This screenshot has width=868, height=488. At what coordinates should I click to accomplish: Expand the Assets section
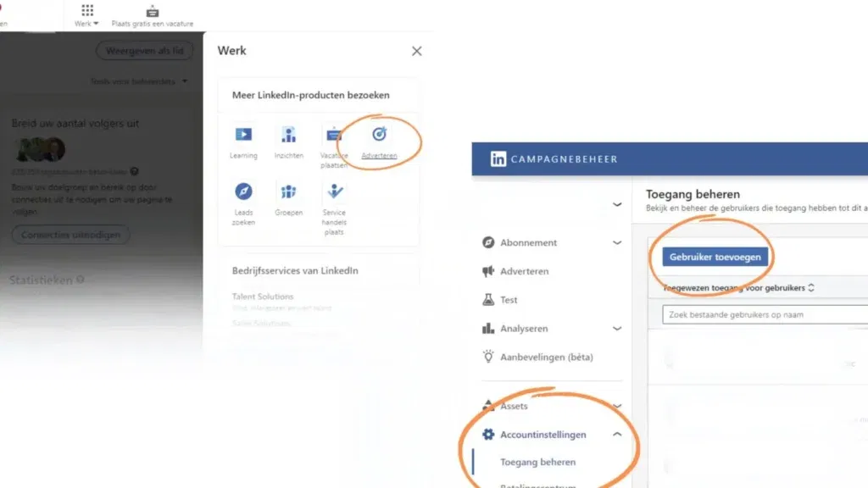pos(617,406)
